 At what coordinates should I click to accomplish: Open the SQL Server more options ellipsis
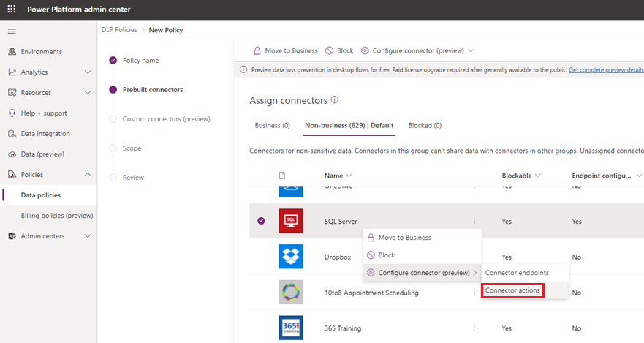coord(474,221)
